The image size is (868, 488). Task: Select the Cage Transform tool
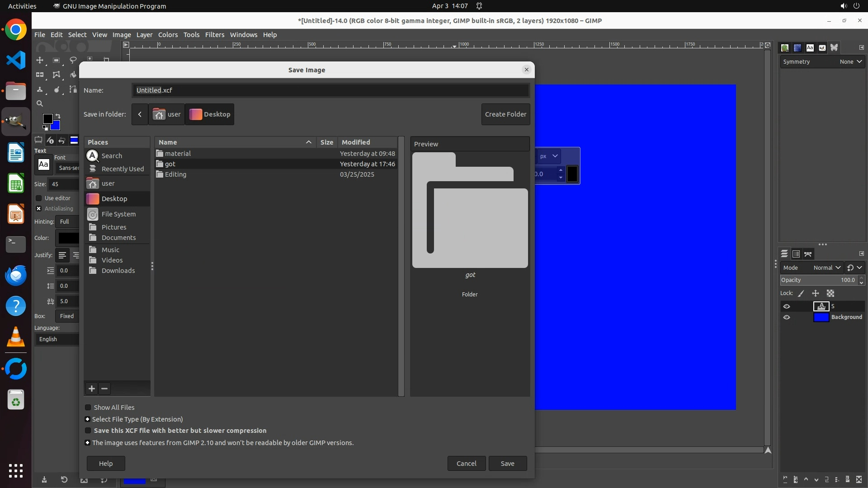57,75
